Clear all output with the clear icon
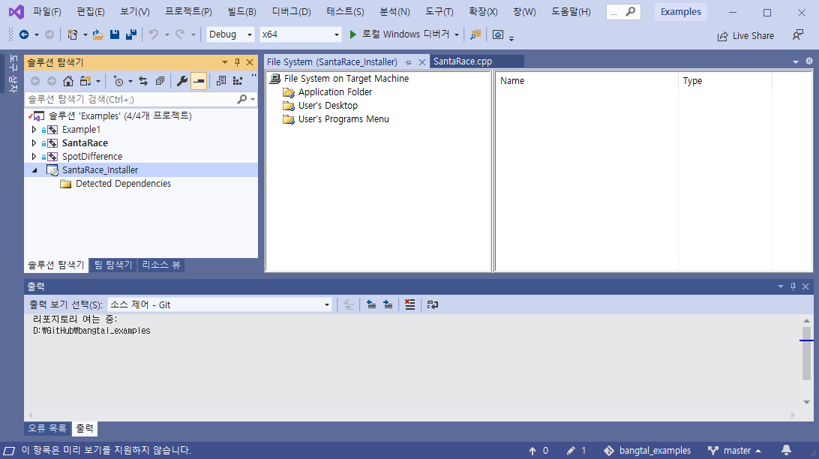The height and width of the screenshot is (459, 819). pyautogui.click(x=410, y=305)
